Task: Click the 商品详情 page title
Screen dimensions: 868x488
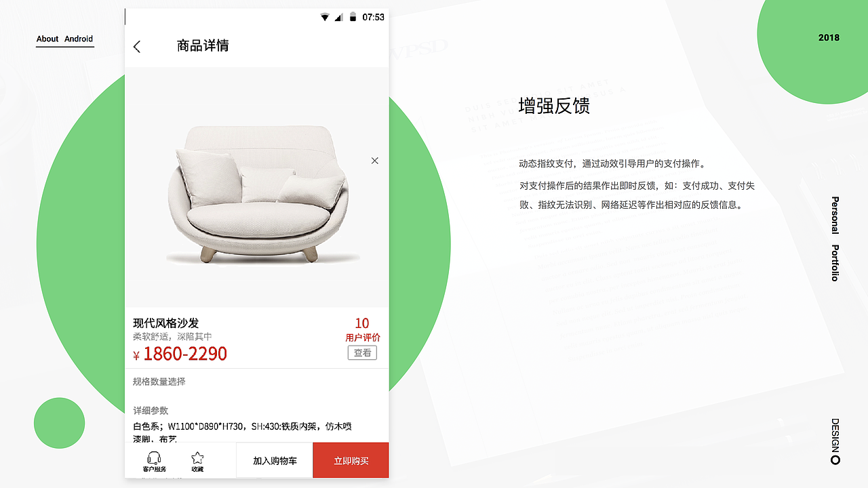Action: (x=203, y=46)
